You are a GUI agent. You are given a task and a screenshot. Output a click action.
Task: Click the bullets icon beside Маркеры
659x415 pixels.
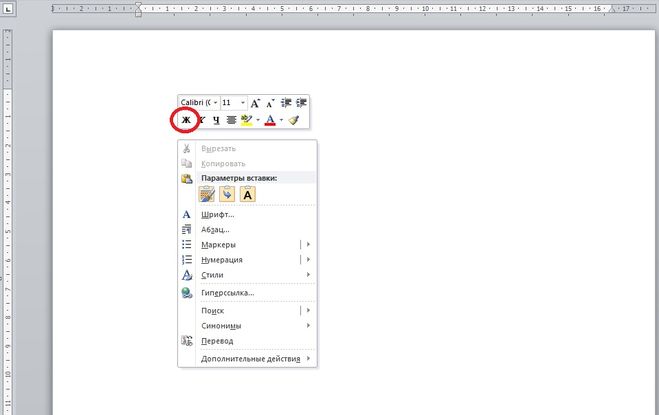tap(187, 245)
